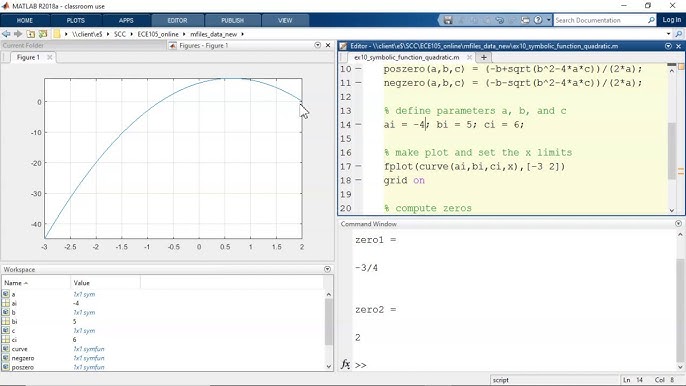Open Command Window actions dropdown
The width and height of the screenshot is (686, 386).
[x=678, y=224]
